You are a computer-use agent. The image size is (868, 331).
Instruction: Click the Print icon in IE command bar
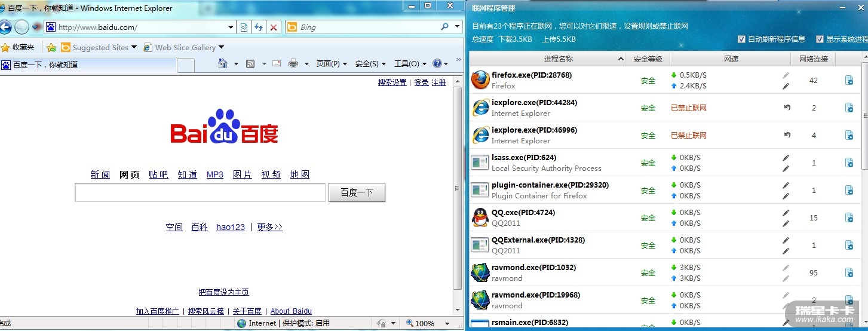pos(293,63)
